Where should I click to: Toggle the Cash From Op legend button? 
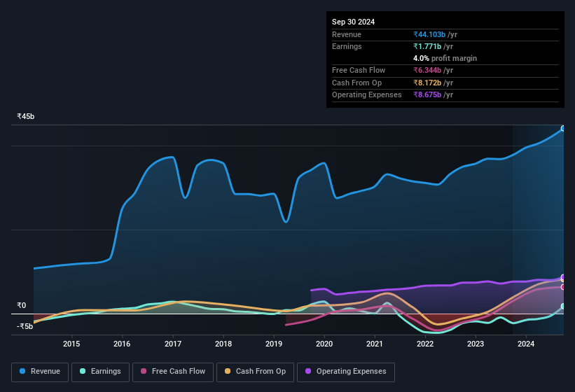255,372
